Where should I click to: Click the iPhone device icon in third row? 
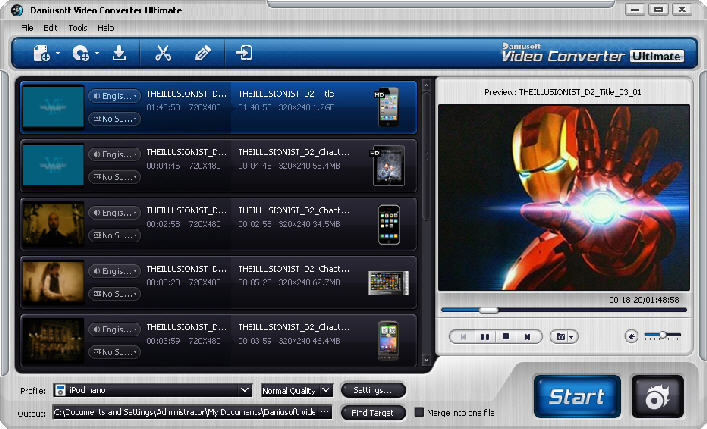(389, 224)
